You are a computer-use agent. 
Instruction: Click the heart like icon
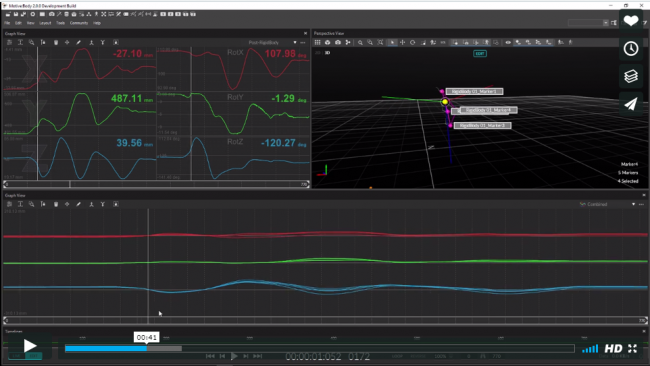(x=631, y=21)
